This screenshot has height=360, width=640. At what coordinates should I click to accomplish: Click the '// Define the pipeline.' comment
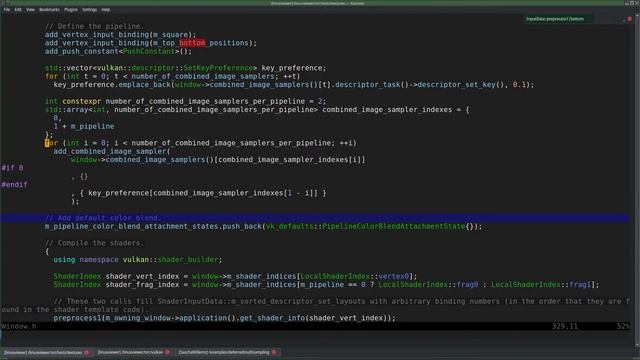pos(95,27)
